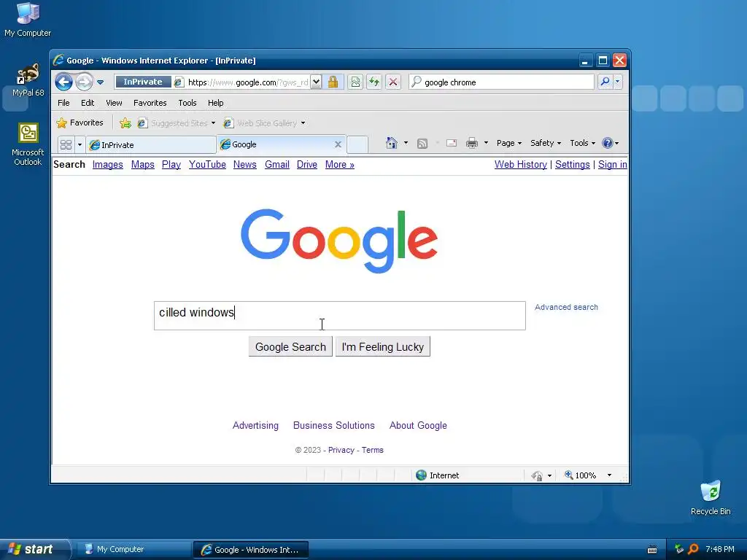
Task: Open search provider dropdown arrow
Action: click(x=617, y=82)
